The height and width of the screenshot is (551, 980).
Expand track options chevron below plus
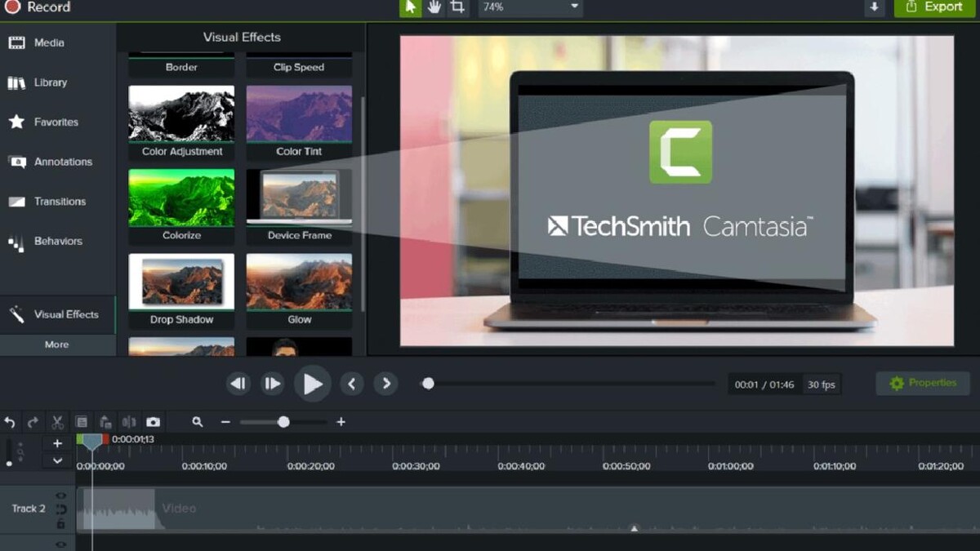tap(57, 460)
